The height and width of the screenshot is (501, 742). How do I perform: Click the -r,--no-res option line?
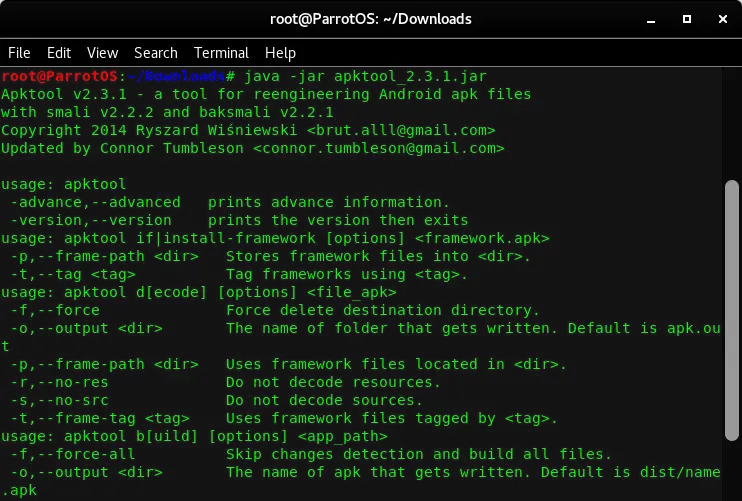pyautogui.click(x=225, y=382)
